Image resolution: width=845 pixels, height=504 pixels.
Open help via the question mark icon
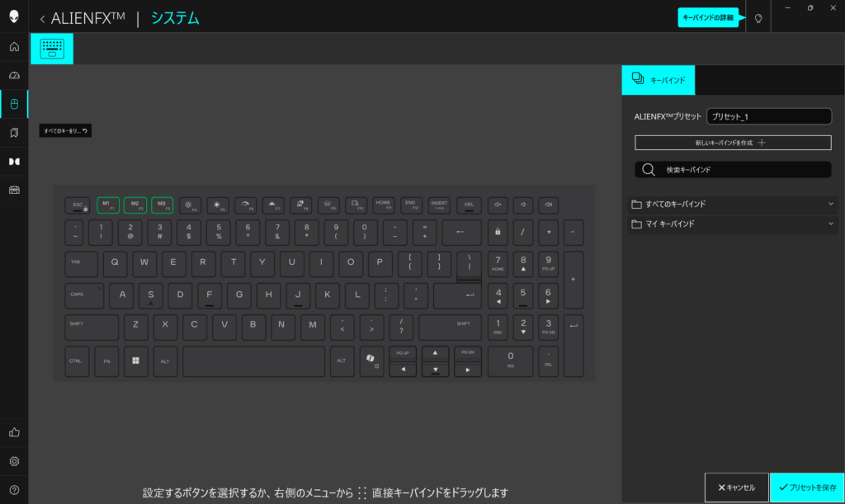(x=14, y=490)
